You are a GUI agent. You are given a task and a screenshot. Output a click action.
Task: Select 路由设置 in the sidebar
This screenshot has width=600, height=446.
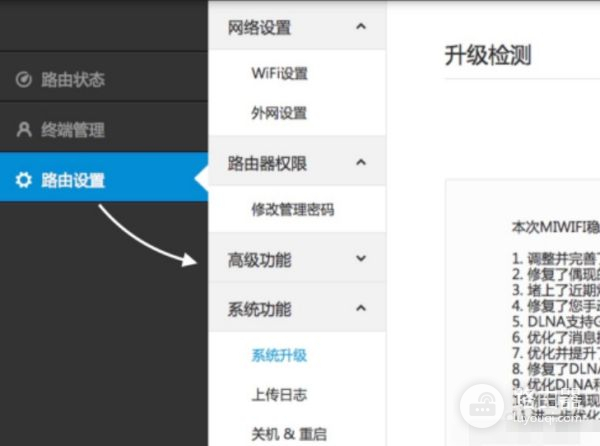[104, 177]
